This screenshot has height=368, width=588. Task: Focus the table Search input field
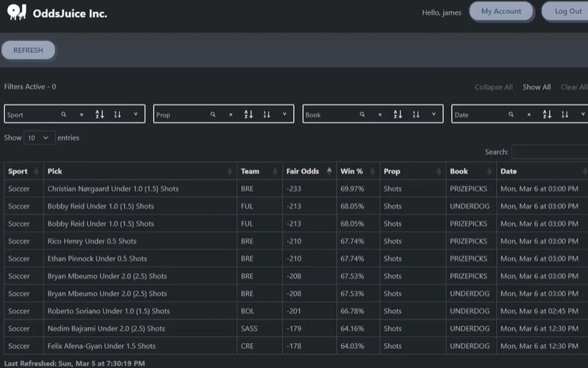550,152
